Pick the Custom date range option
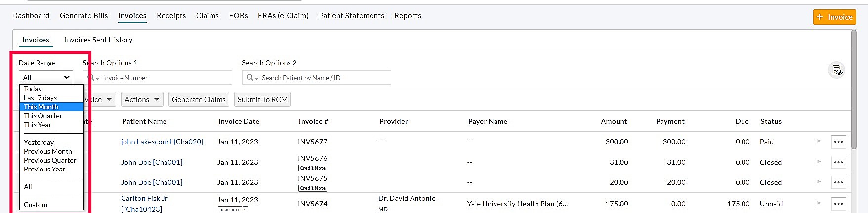 36,205
